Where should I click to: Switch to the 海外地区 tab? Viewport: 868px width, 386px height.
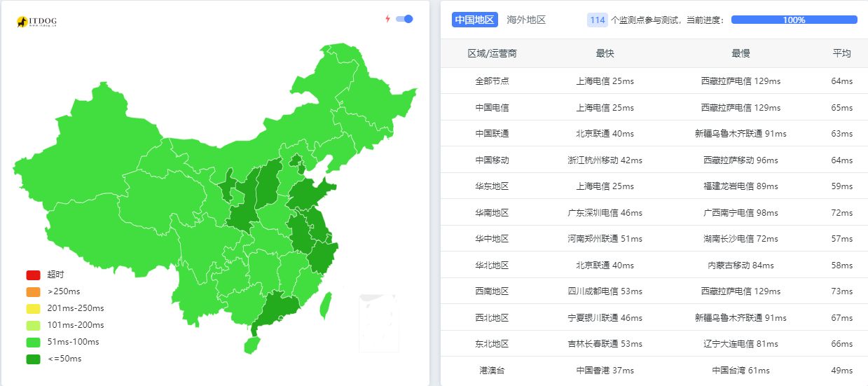pyautogui.click(x=526, y=20)
